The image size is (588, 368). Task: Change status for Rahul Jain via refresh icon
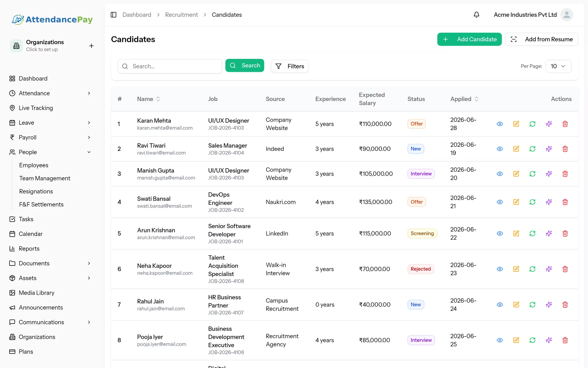click(x=533, y=305)
